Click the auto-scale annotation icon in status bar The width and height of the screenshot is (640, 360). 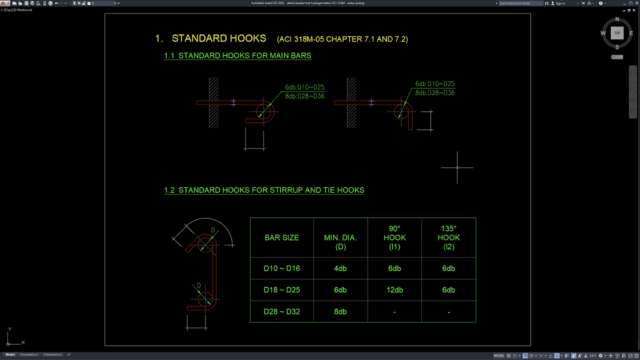(579, 356)
